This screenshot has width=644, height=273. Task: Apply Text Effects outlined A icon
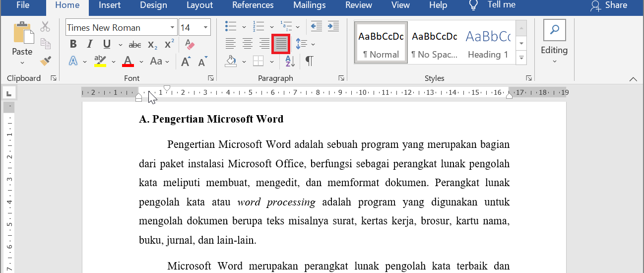(x=73, y=61)
